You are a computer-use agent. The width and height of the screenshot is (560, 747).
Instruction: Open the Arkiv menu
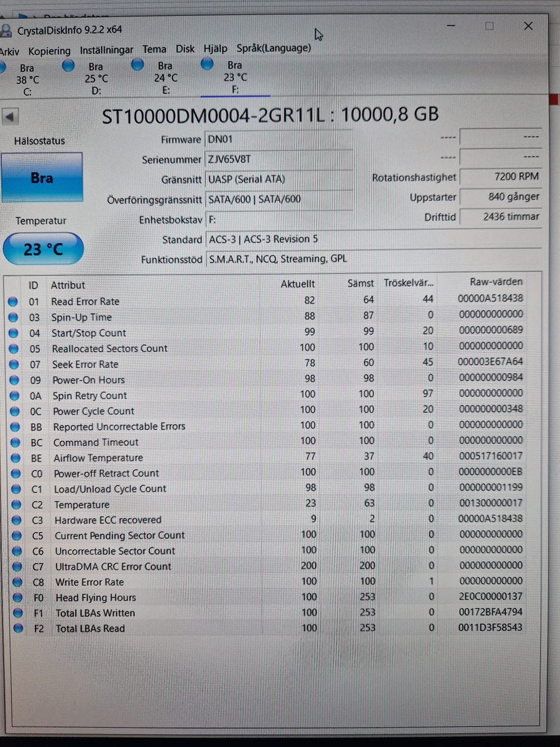[x=9, y=51]
